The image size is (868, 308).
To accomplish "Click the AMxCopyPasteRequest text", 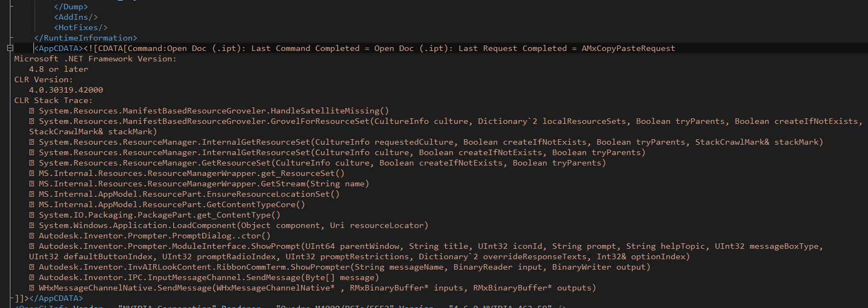I will click(x=628, y=48).
